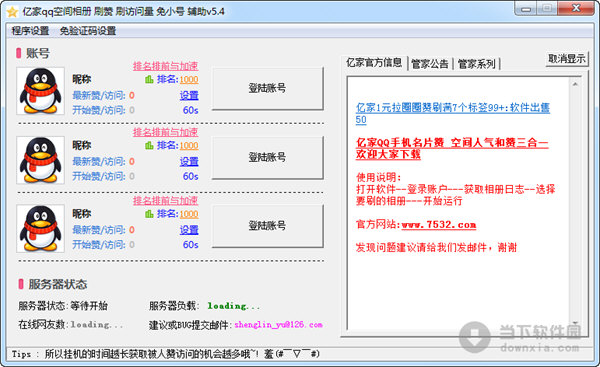Click the 取消显示 button
600x367 pixels.
click(567, 59)
